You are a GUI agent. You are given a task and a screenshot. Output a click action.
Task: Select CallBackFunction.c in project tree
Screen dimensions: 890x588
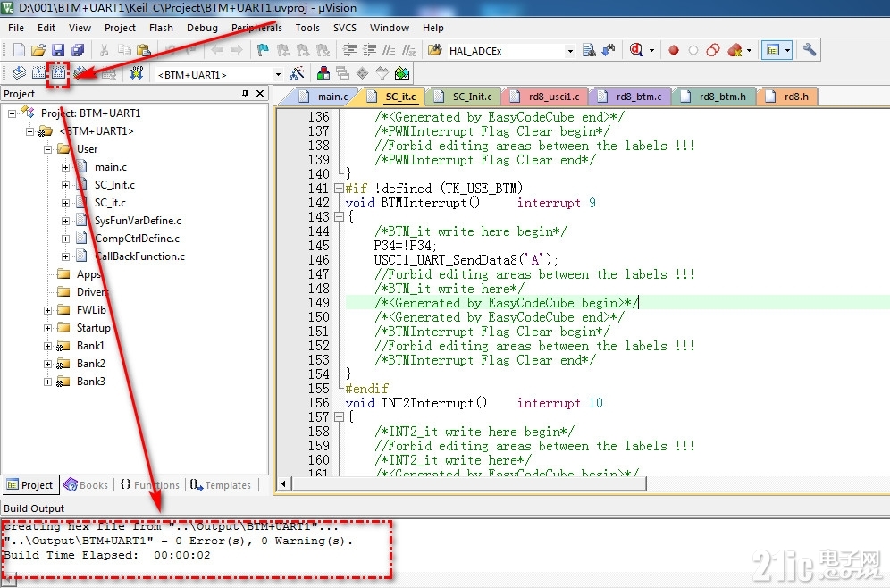coord(139,256)
